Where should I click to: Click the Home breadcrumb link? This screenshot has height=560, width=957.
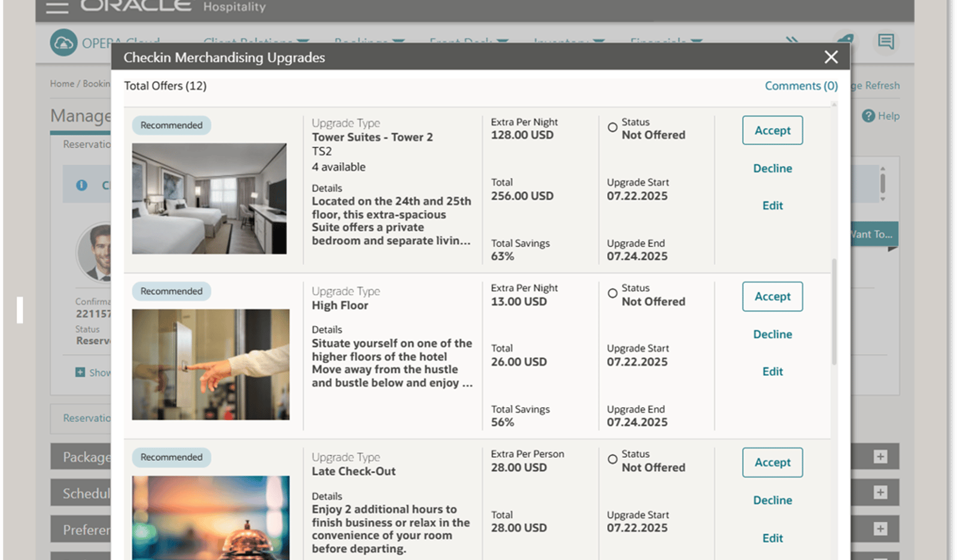pyautogui.click(x=62, y=84)
